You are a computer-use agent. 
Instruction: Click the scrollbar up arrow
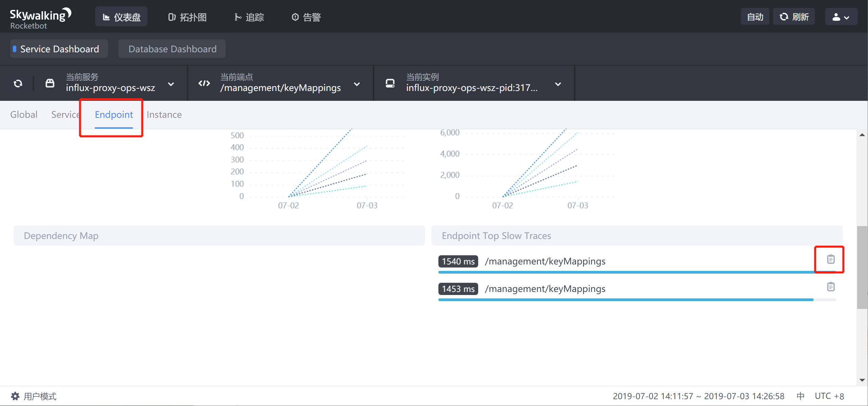pos(862,135)
